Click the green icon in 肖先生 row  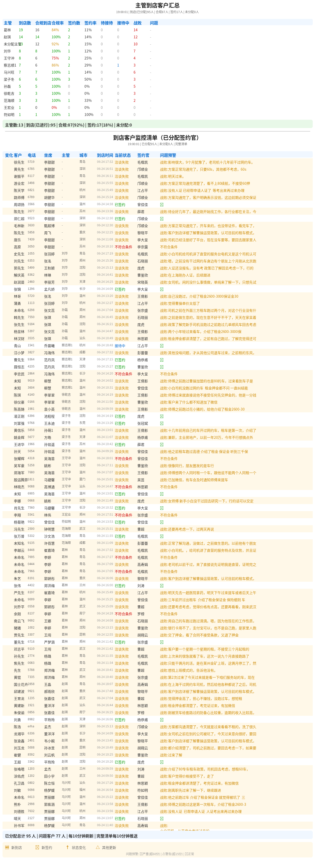click(x=162, y=508)
